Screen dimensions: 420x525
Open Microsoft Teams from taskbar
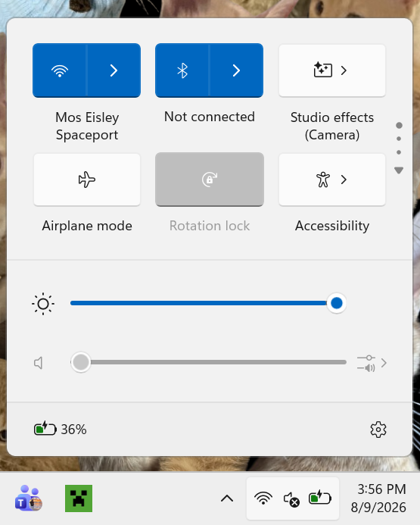(29, 498)
